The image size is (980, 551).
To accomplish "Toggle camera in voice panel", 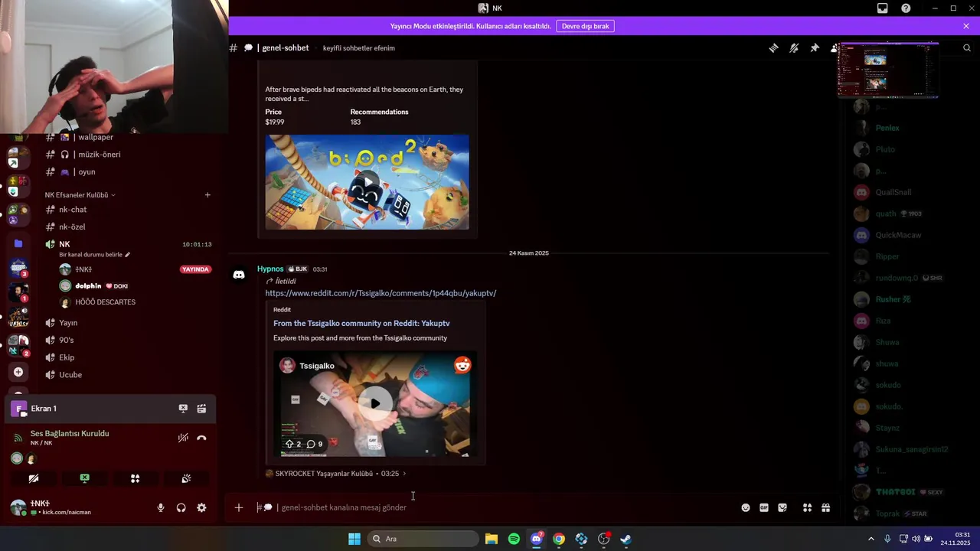I will [x=34, y=478].
